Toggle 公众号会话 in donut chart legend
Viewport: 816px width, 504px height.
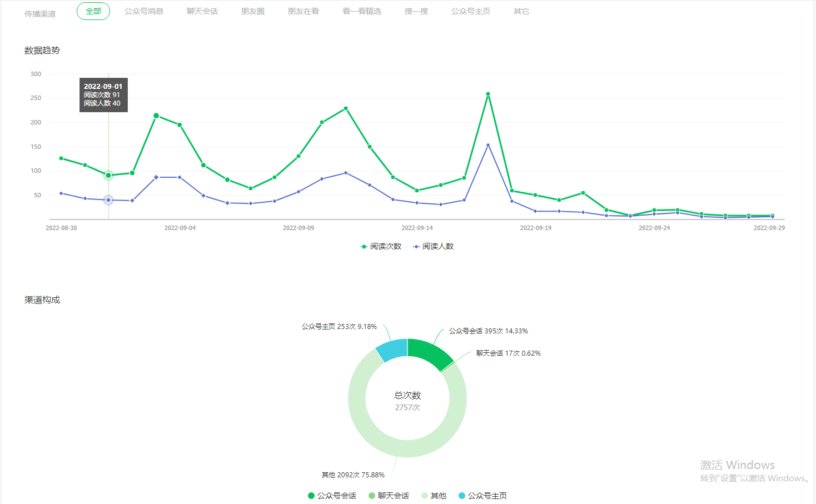pyautogui.click(x=332, y=496)
